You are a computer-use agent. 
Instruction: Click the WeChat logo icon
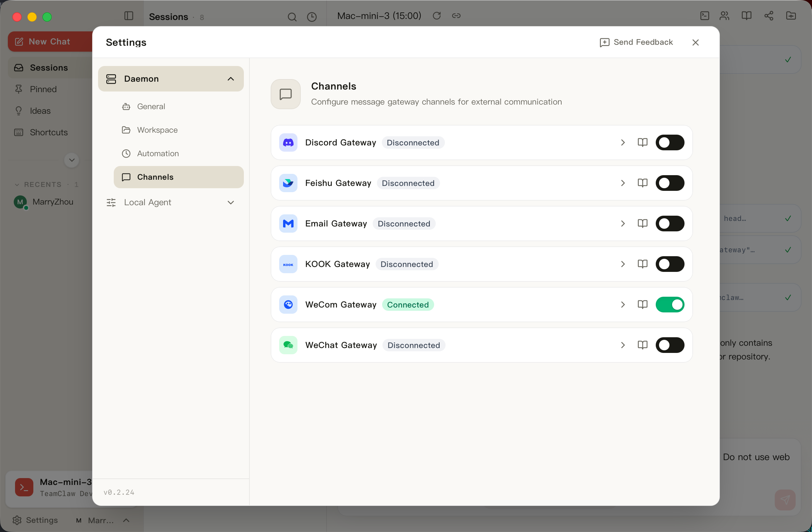pos(288,345)
